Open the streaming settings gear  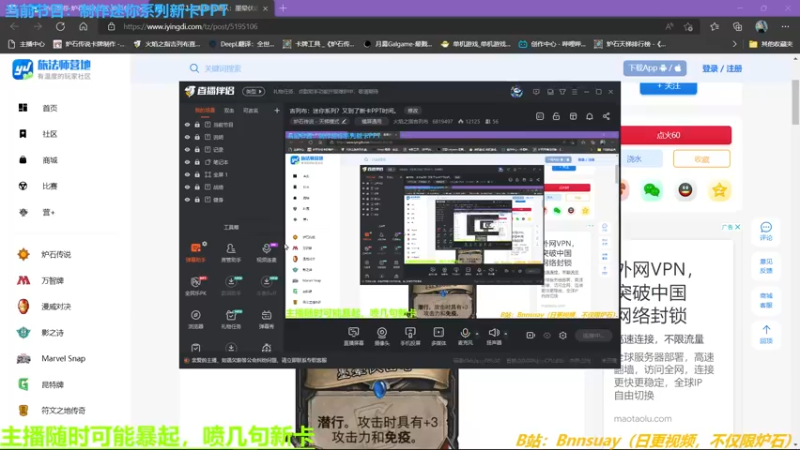pyautogui.click(x=563, y=335)
